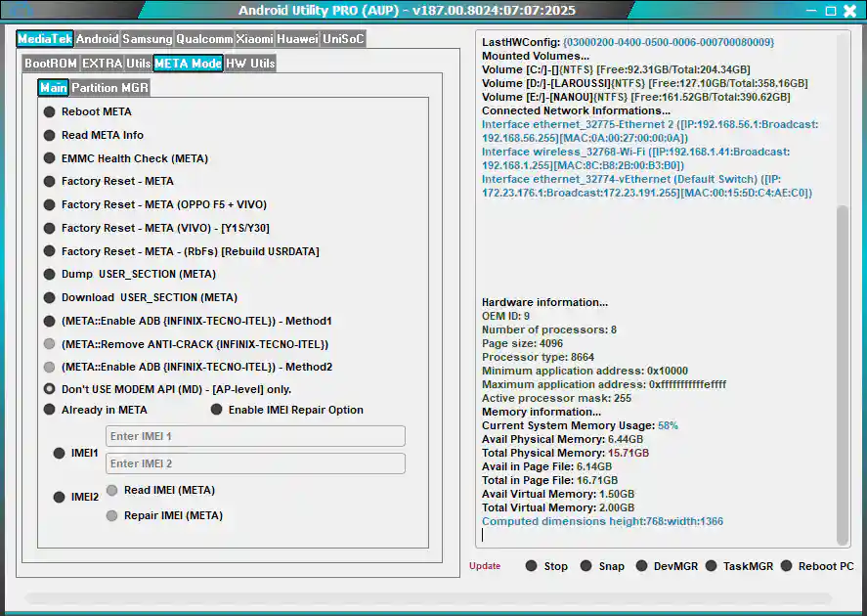Minimize the Android Utility PRO window

point(811,11)
